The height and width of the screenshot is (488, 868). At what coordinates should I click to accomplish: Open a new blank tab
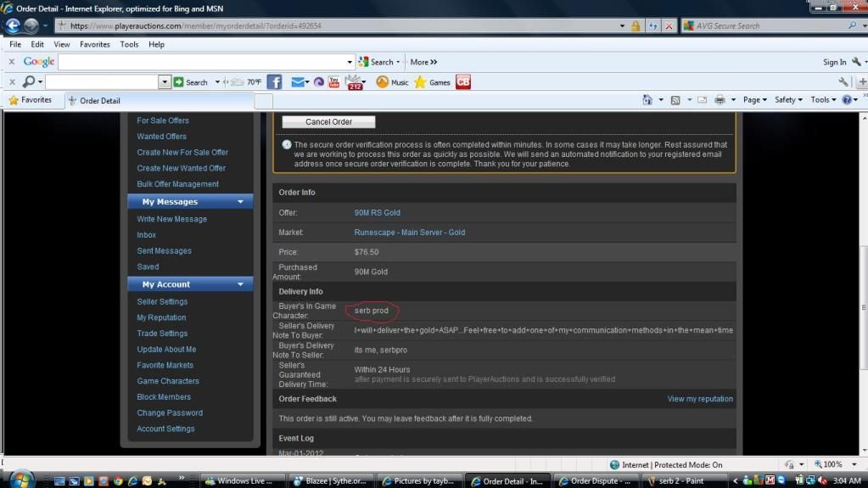tap(264, 101)
